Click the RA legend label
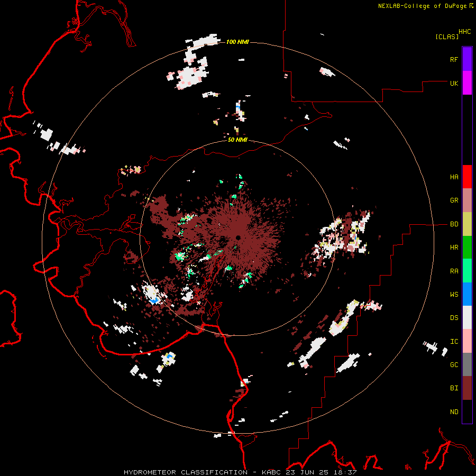The width and height of the screenshot is (476, 476). 454,271
